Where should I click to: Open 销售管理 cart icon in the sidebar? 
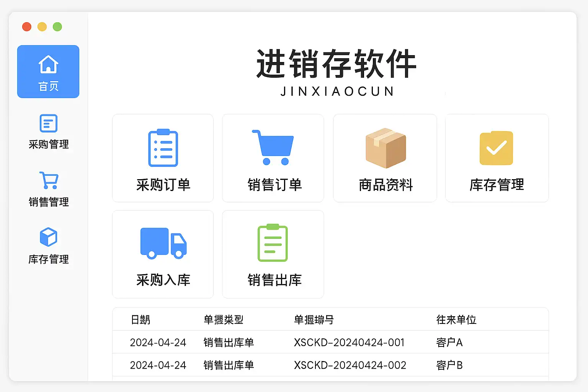tap(49, 180)
